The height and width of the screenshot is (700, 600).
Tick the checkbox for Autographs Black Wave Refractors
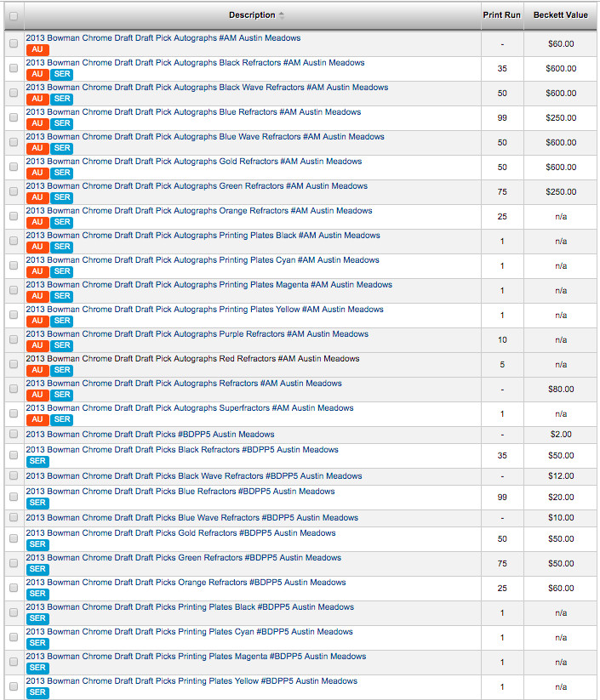pos(14,93)
